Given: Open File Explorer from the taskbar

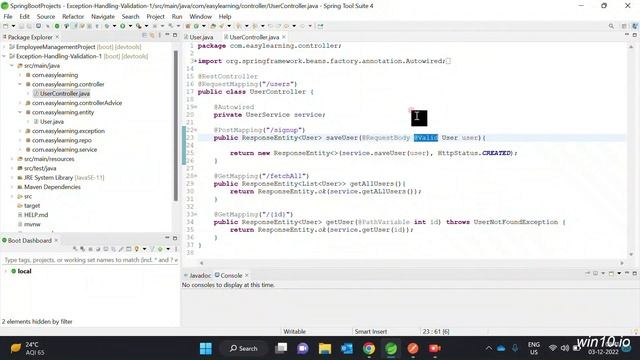Looking at the screenshot, I should [x=325, y=348].
